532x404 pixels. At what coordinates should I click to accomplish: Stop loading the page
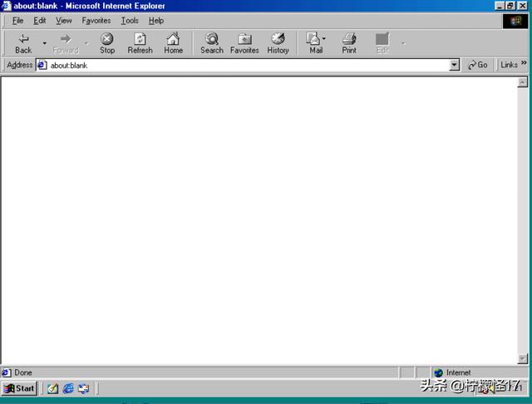(x=107, y=43)
